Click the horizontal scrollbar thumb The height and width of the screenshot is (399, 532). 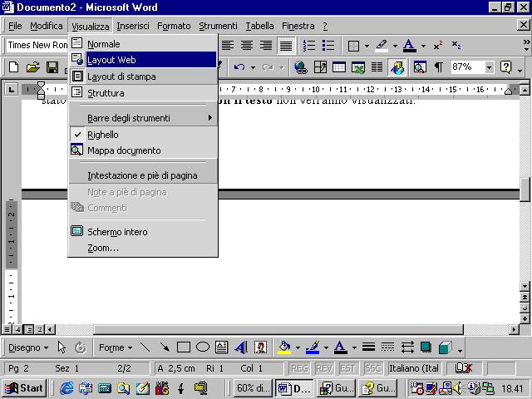click(x=278, y=329)
